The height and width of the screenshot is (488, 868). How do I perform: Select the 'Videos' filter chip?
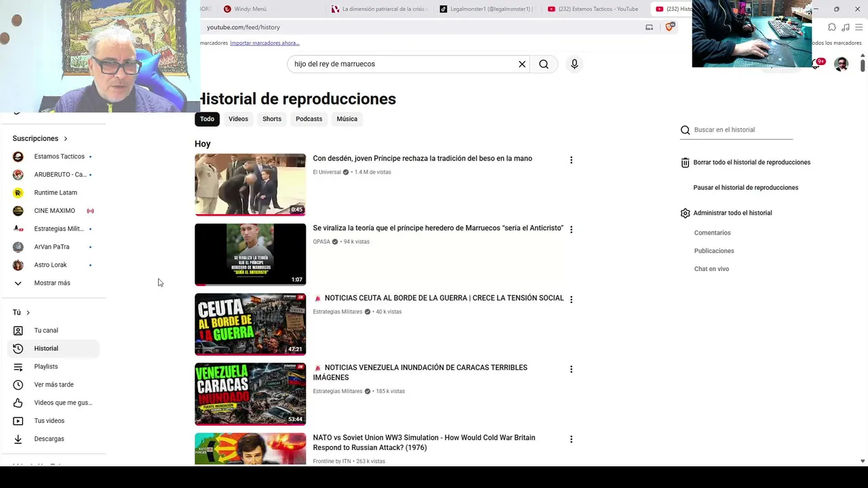pos(238,119)
